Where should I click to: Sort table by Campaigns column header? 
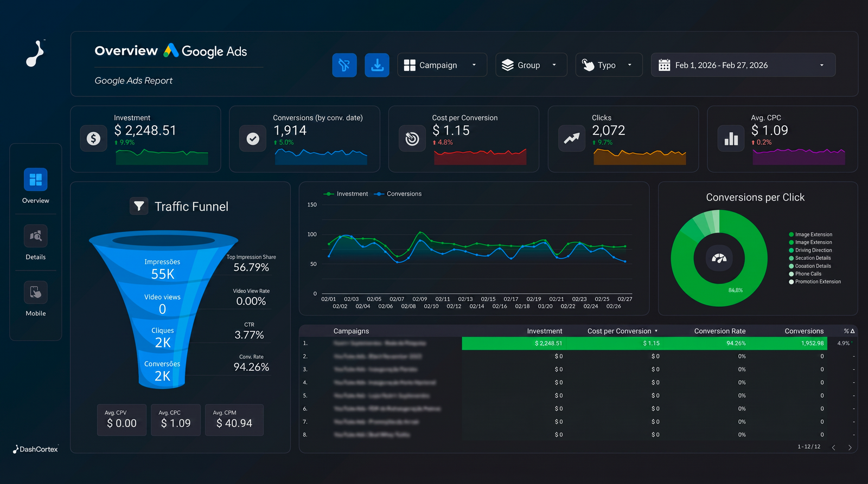351,331
